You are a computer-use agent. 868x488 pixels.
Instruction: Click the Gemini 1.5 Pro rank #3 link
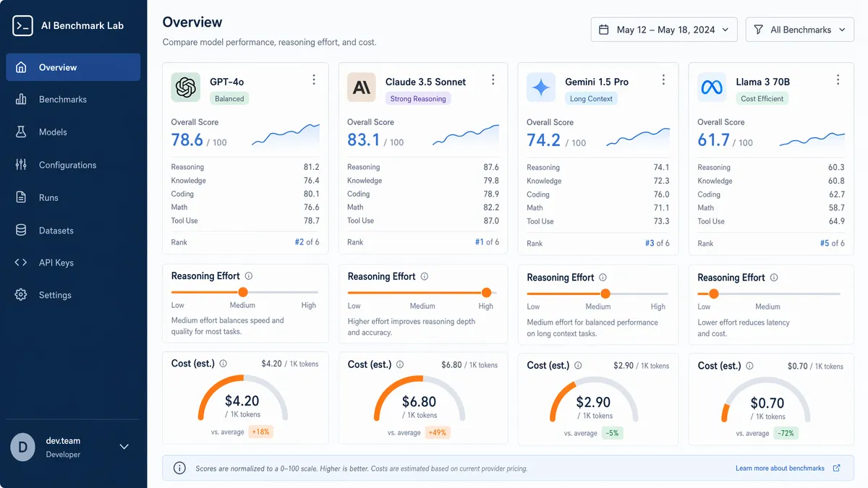point(650,244)
